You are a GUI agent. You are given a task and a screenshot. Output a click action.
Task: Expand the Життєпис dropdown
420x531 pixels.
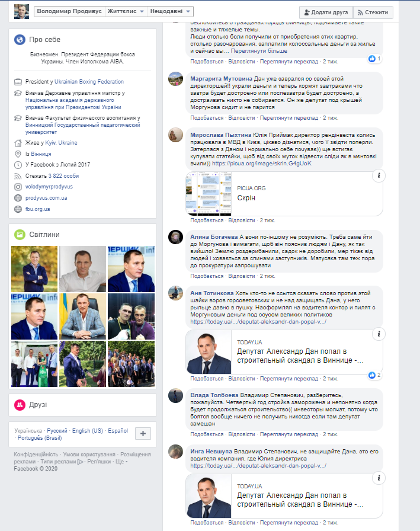click(x=126, y=11)
